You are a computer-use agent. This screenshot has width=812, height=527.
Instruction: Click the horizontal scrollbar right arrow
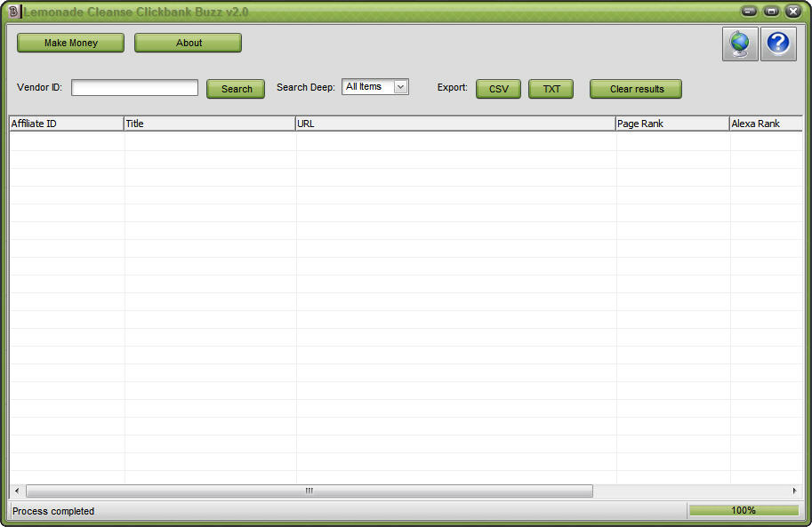795,491
